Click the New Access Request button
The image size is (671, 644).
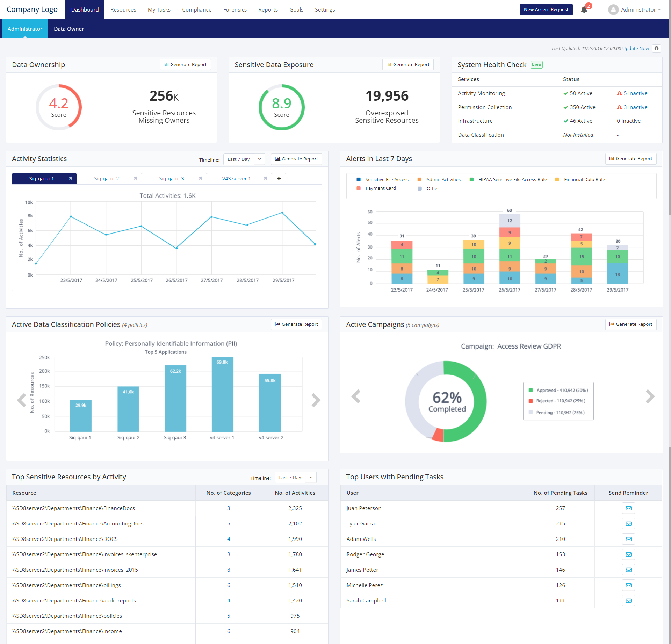546,10
